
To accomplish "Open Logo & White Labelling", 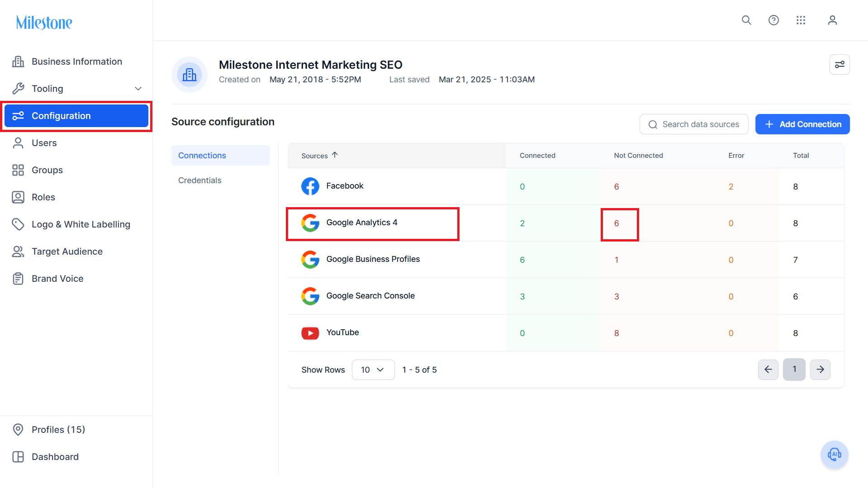I will [76, 224].
